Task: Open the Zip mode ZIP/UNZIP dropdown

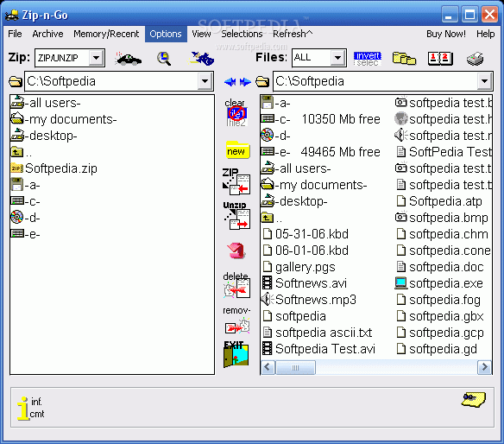Action: pos(96,58)
